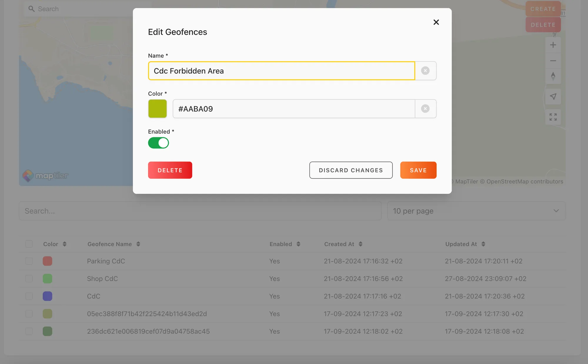
Task: Click the table Search... field
Action: tap(200, 211)
